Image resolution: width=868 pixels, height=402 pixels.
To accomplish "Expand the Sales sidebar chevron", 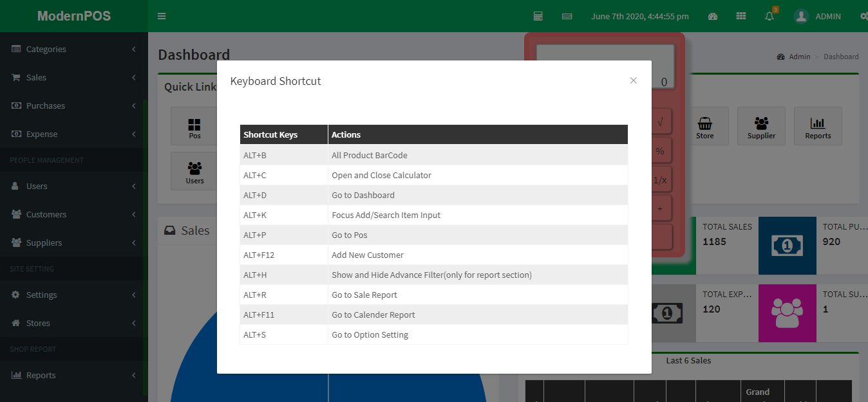I will point(133,77).
